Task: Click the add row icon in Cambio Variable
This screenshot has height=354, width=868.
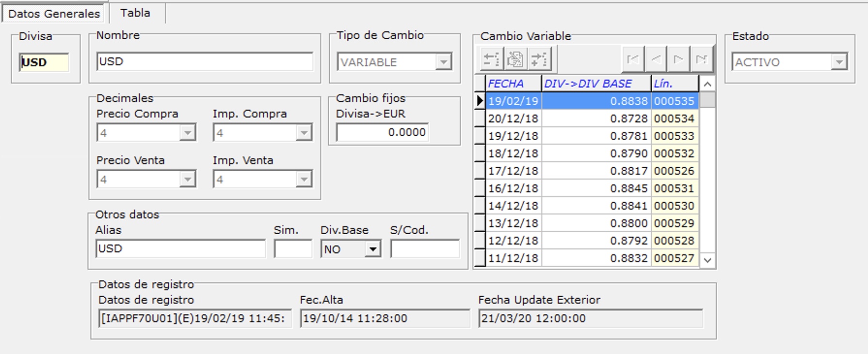Action: (539, 60)
